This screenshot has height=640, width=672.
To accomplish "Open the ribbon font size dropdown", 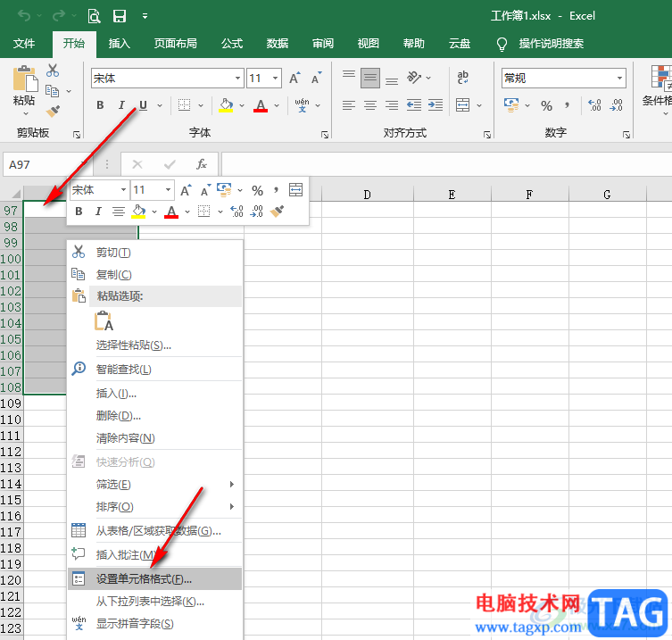I will click(x=275, y=78).
